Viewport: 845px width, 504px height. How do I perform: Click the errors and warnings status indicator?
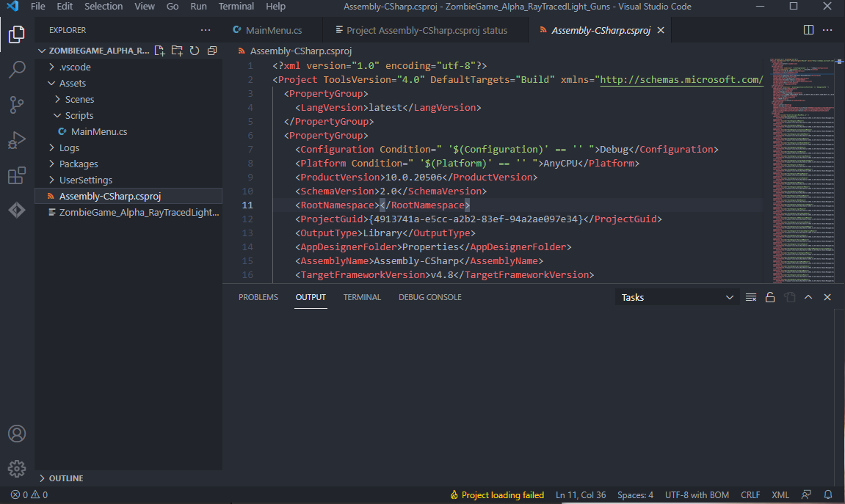pyautogui.click(x=29, y=495)
